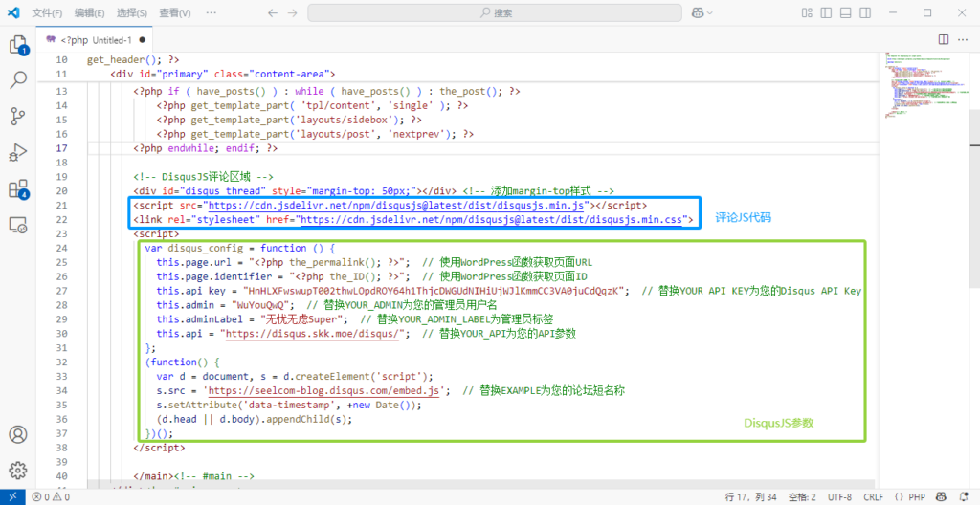This screenshot has width=980, height=505.
Task: Expand the hidden menu bar items ellipsis
Action: (209, 13)
